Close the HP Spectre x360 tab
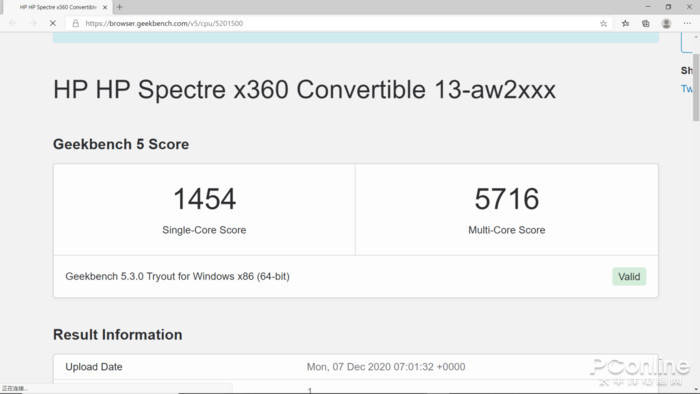This screenshot has width=700, height=394. (105, 7)
